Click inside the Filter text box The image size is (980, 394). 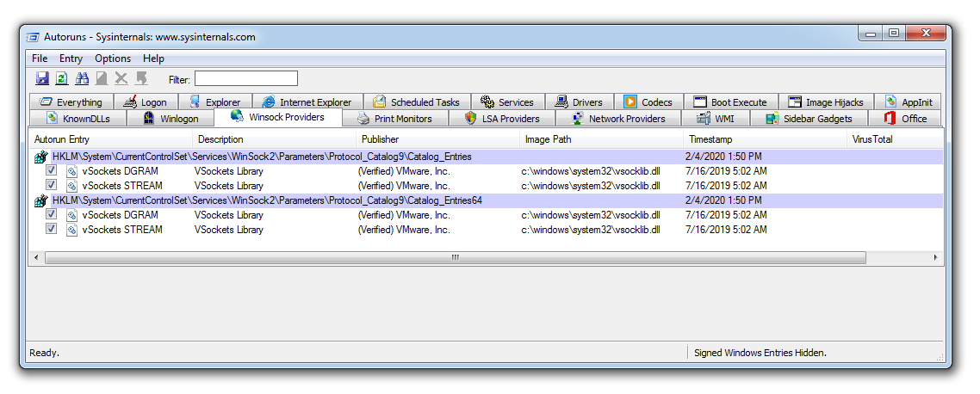tap(245, 79)
